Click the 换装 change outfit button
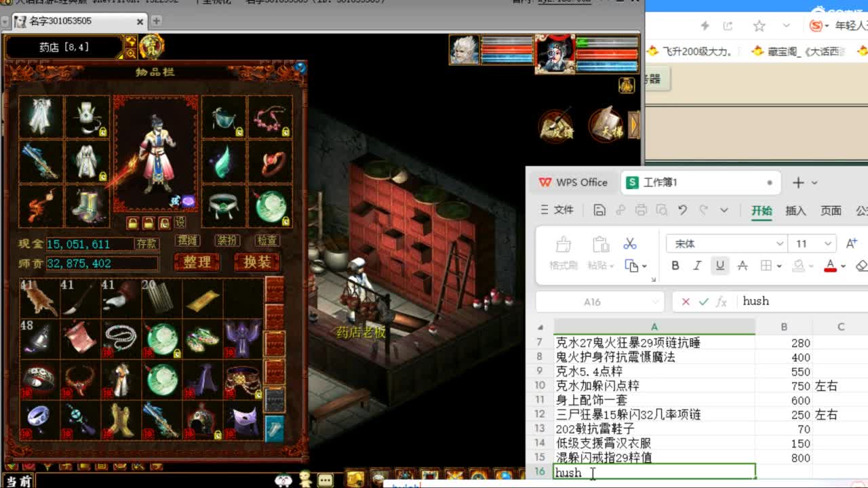 [x=257, y=262]
